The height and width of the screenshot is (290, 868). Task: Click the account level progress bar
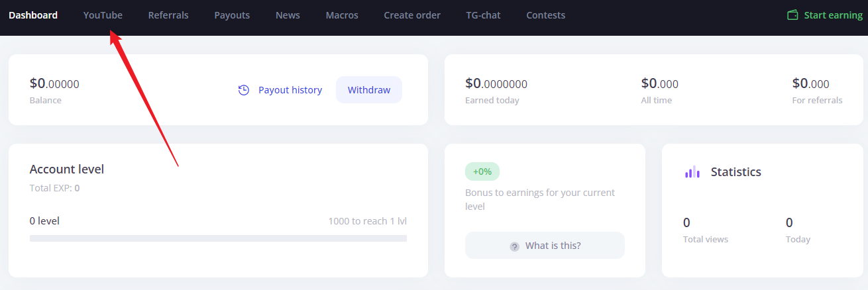(x=218, y=238)
